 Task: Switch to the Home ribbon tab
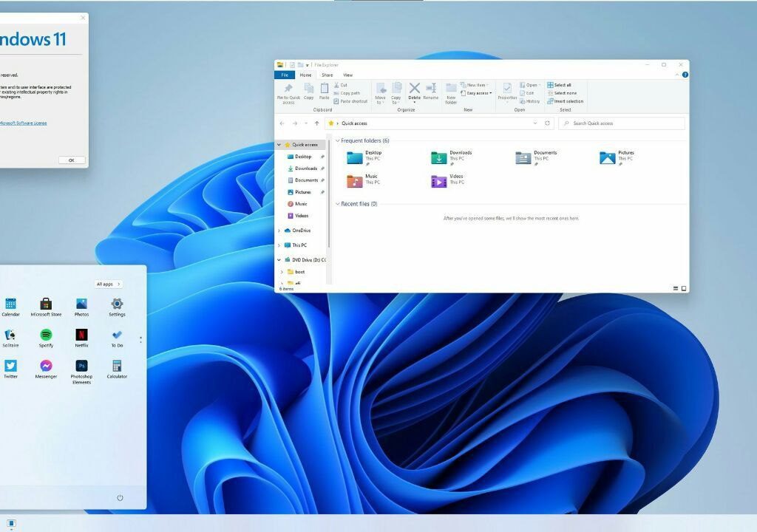[305, 75]
